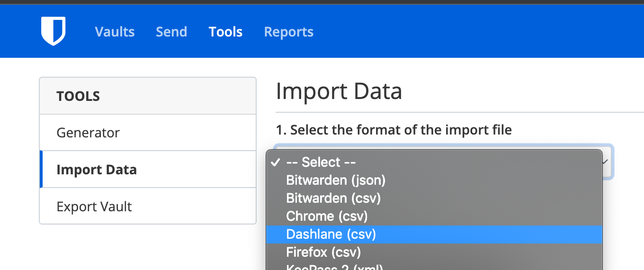This screenshot has width=644, height=270.
Task: Click the checkmark beside the -- Select -- option
Action: coord(275,162)
